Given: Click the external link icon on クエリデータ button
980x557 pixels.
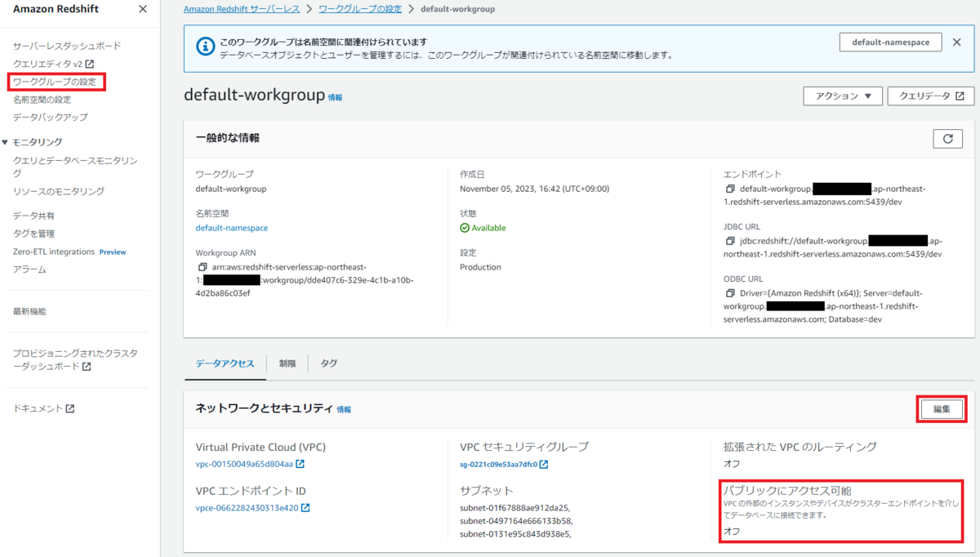Looking at the screenshot, I should pos(960,96).
